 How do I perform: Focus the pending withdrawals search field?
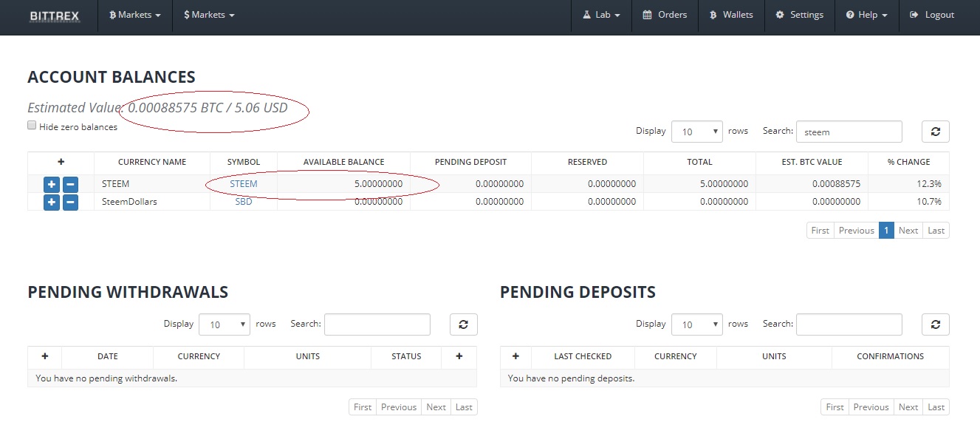pyautogui.click(x=377, y=324)
